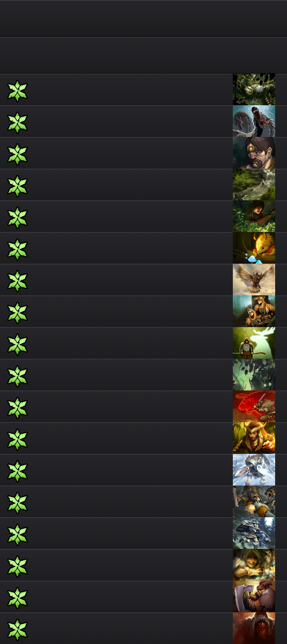Open the warrior with snarling bears artwork
The height and width of the screenshot is (644, 287).
pos(254,502)
